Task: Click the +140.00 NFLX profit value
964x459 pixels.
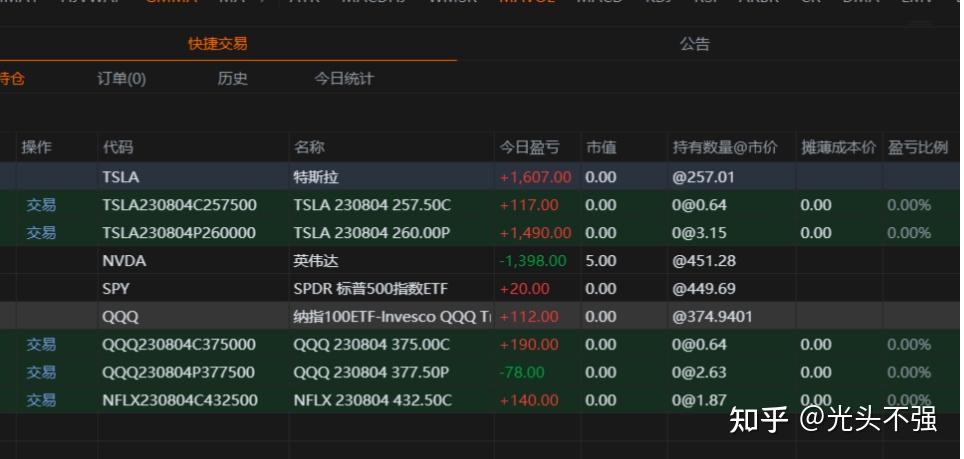Action: point(529,400)
